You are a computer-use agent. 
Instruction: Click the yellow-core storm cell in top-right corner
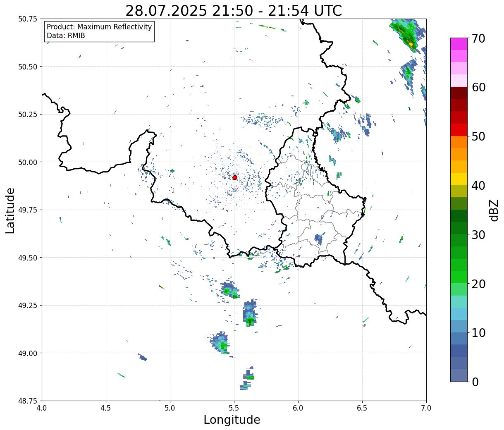407,35
